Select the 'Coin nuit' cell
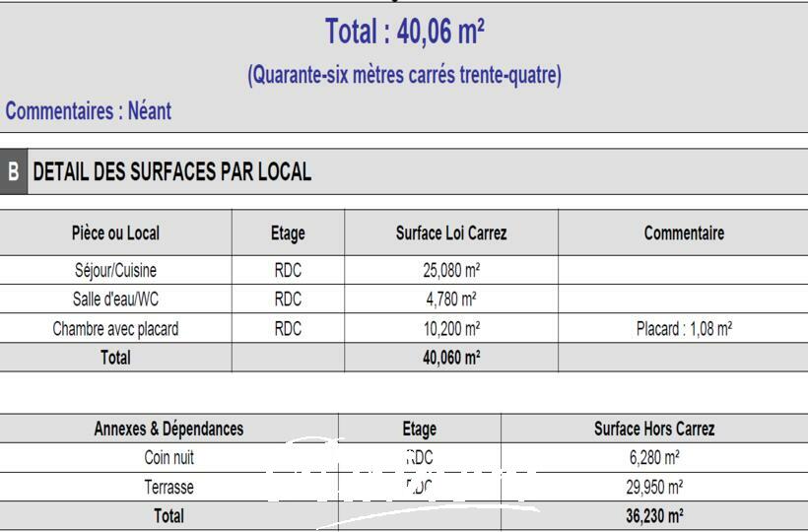Image resolution: width=808 pixels, height=532 pixels. (169, 457)
